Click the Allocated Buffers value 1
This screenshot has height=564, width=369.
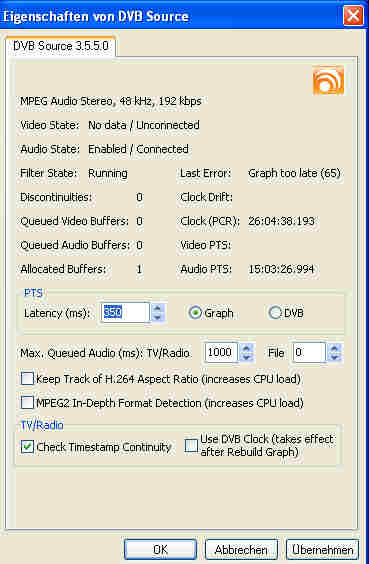[139, 269]
